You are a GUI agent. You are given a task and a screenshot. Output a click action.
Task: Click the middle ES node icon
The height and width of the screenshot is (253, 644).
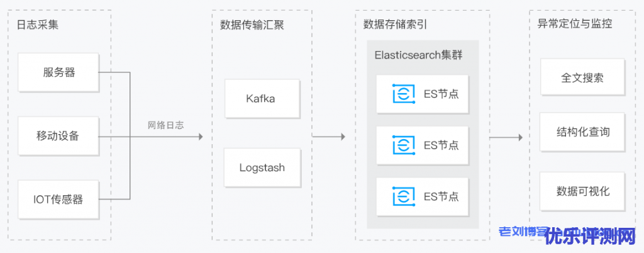(x=403, y=145)
